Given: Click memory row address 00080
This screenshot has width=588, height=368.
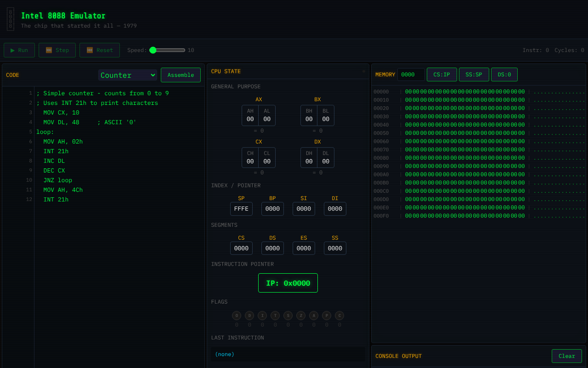Looking at the screenshot, I should click(x=381, y=158).
